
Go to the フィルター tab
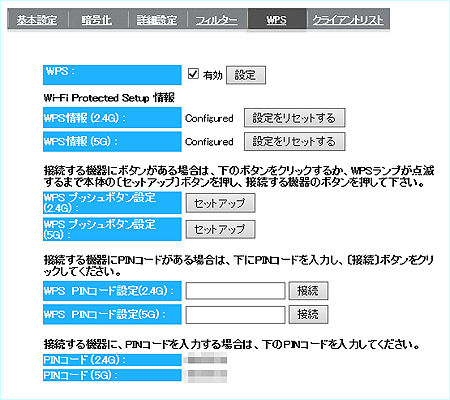coord(217,20)
